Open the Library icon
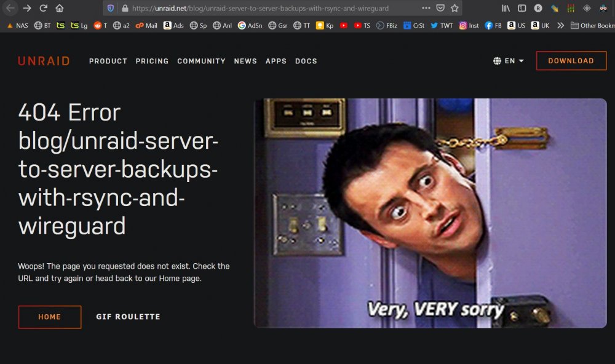The width and height of the screenshot is (615, 364). (506, 8)
